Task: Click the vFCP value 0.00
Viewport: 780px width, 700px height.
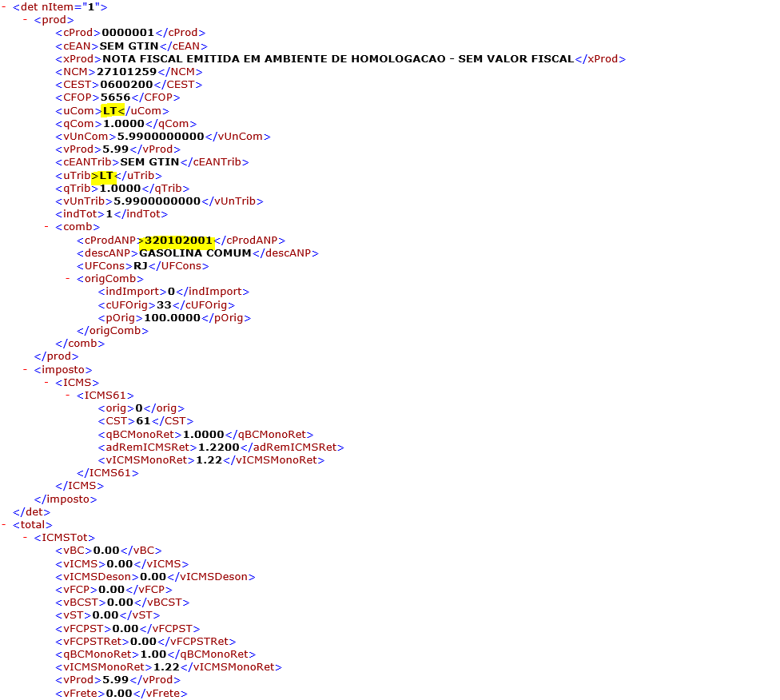Action: click(x=111, y=590)
